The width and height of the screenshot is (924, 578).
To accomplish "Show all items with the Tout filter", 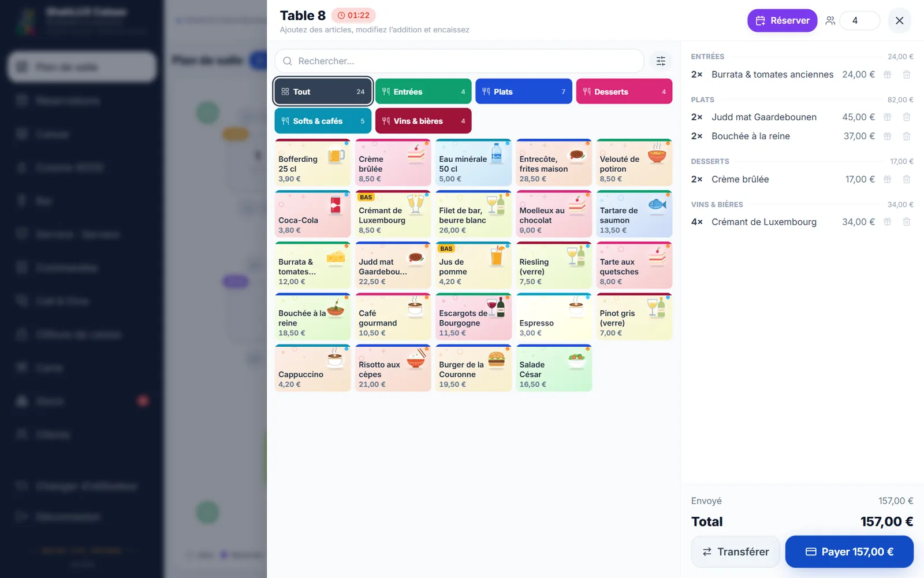I will click(323, 91).
